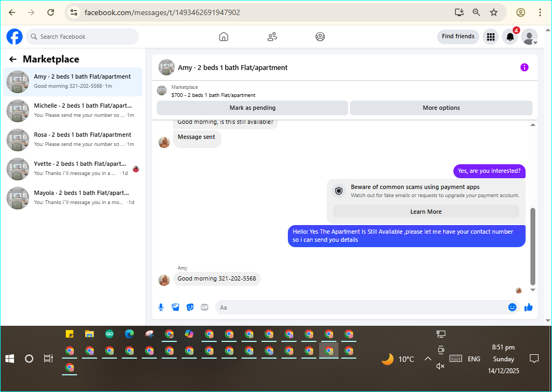Open Task View in the taskbar
Image resolution: width=552 pixels, height=392 pixels.
click(x=48, y=359)
